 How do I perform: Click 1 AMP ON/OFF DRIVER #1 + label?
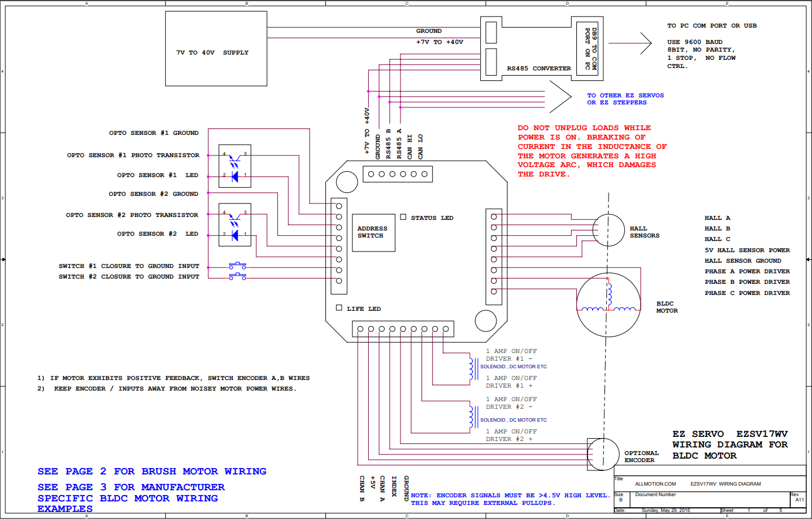pos(511,382)
